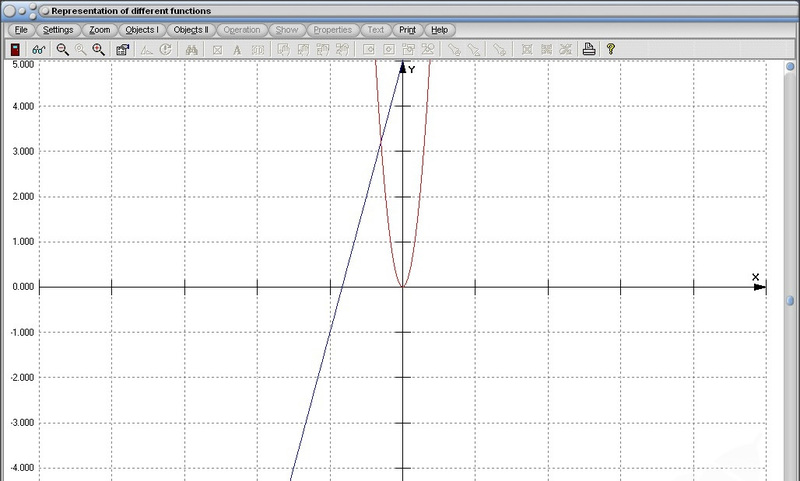Click the yellow question mark help icon
800x481 pixels.
coord(611,49)
